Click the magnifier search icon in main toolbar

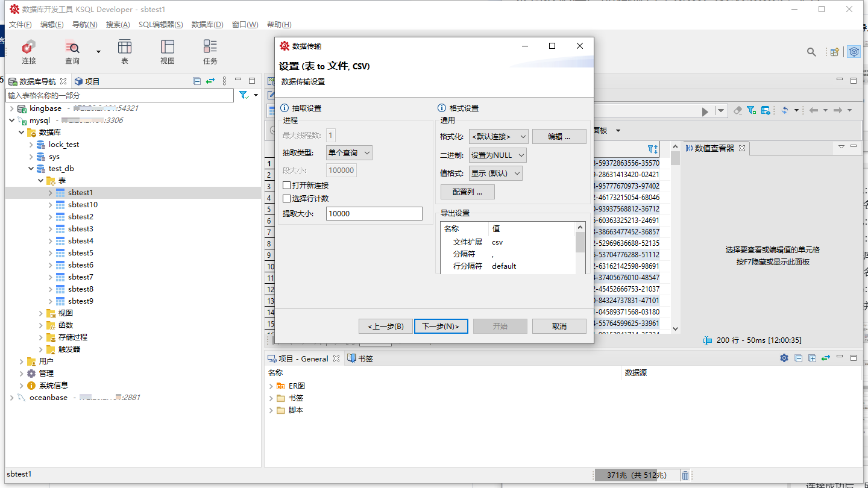click(812, 52)
